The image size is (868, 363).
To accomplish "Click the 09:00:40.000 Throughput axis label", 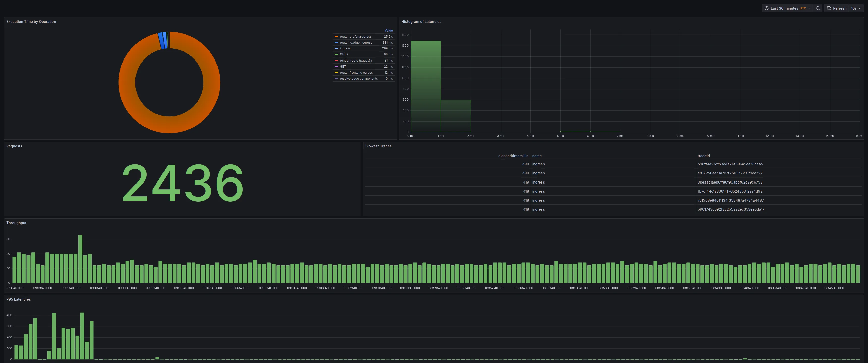I will (x=410, y=288).
